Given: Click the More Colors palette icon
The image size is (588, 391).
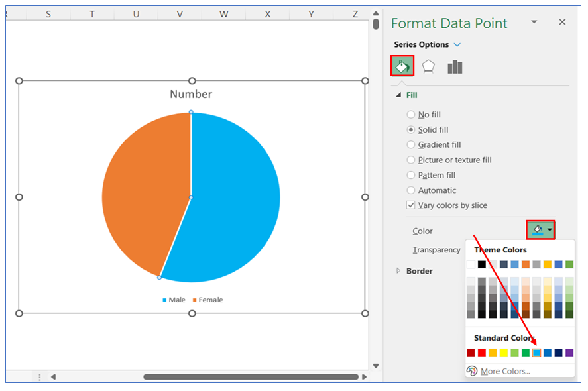Looking at the screenshot, I should tap(472, 371).
